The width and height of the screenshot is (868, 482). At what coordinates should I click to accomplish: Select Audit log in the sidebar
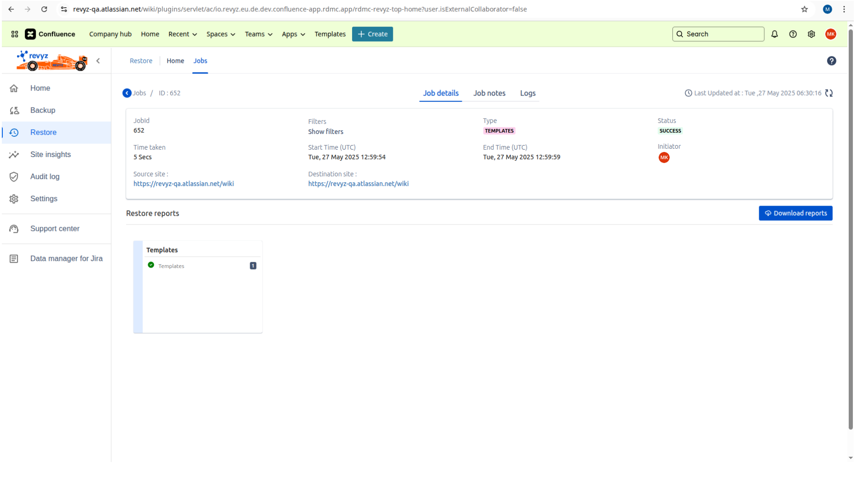45,177
